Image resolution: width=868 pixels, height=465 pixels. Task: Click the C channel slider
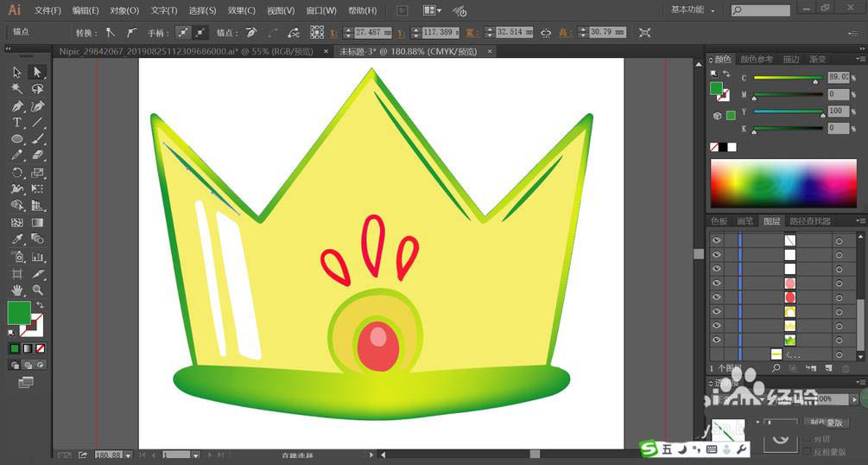click(x=788, y=78)
